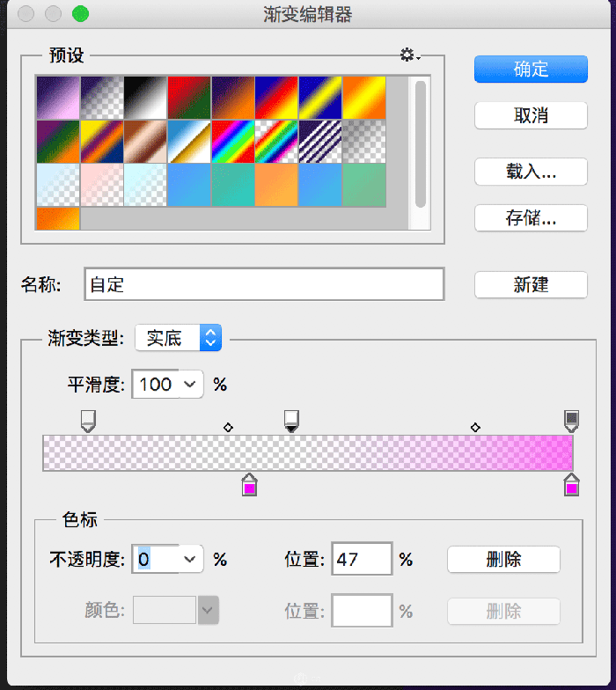This screenshot has height=690, width=616.
Task: Choose the light pink transparent preset
Action: pos(102,185)
